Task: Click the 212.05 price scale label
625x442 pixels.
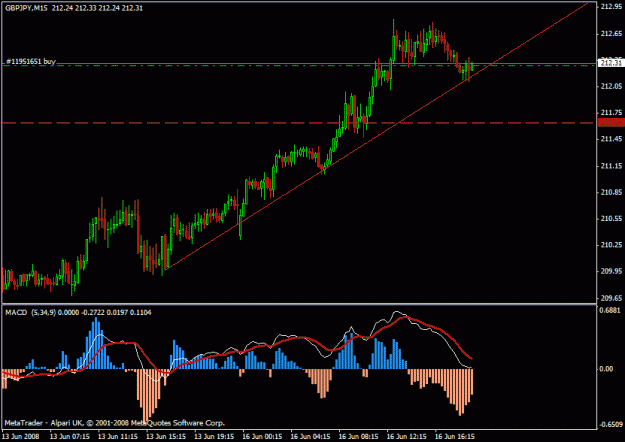Action: coord(611,86)
